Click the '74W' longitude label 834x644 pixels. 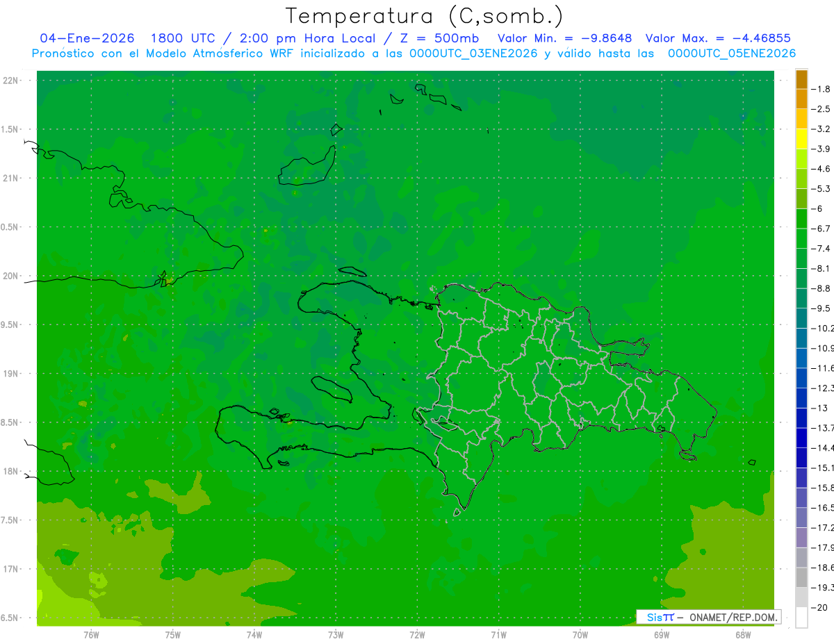[254, 635]
